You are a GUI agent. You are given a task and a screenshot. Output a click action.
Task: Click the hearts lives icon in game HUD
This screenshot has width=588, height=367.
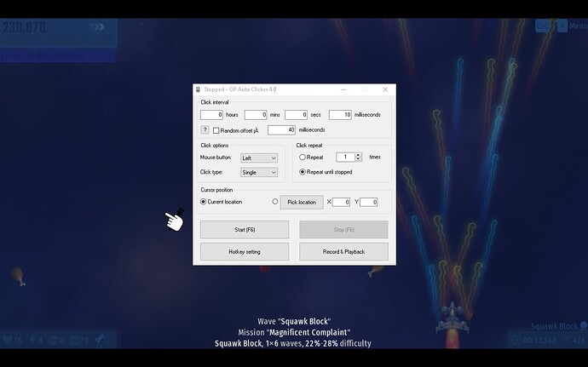(7, 340)
